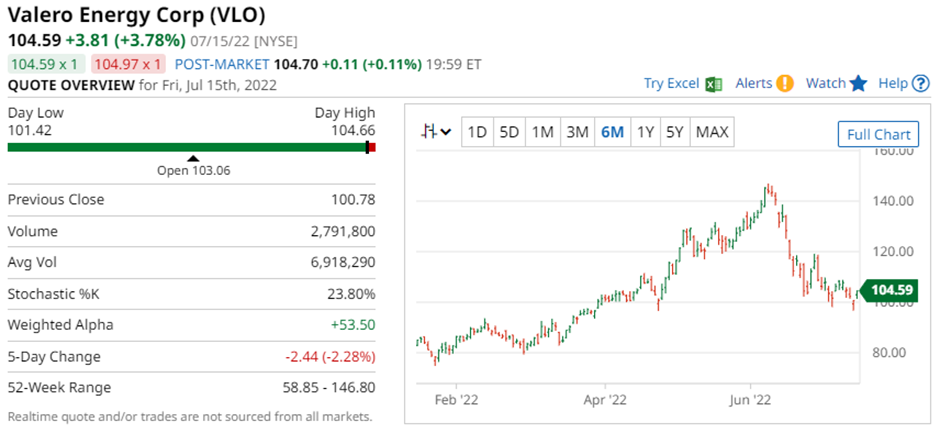Click the Try Excel link

[x=671, y=84]
